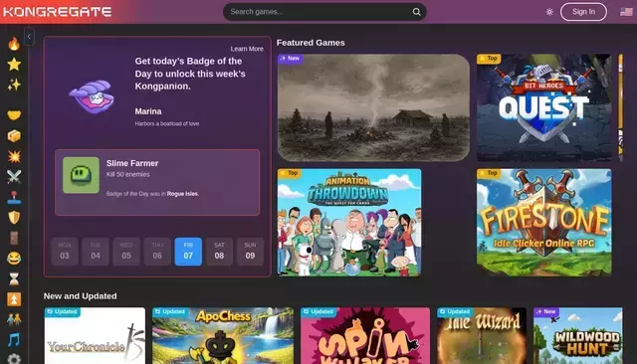Open the shield sidebar category icon
Viewport: 637px width, 364px height.
point(14,218)
